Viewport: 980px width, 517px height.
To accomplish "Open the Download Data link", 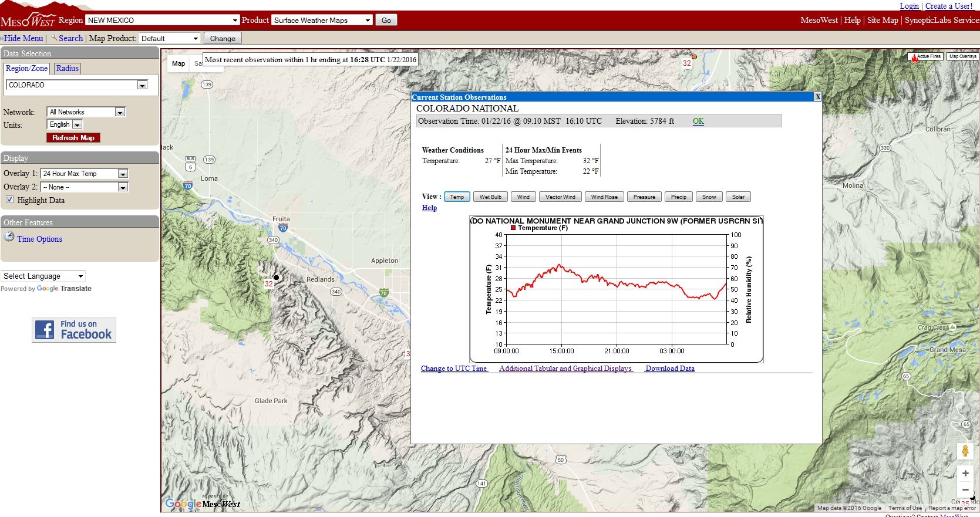I will 670,369.
